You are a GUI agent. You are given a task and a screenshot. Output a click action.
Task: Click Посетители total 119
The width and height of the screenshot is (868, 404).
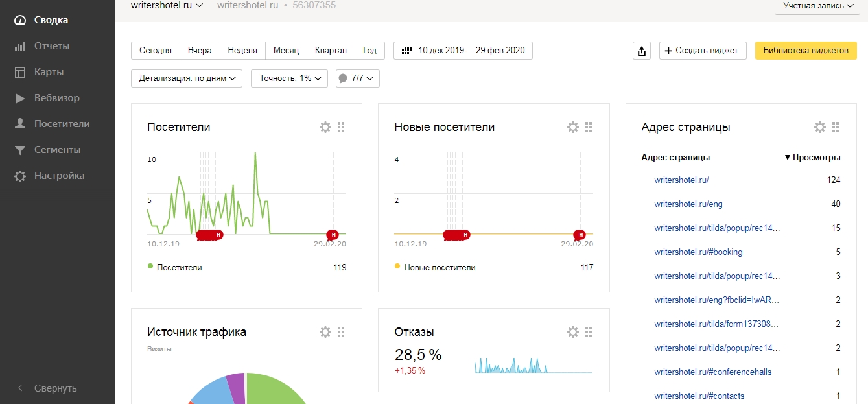click(340, 267)
